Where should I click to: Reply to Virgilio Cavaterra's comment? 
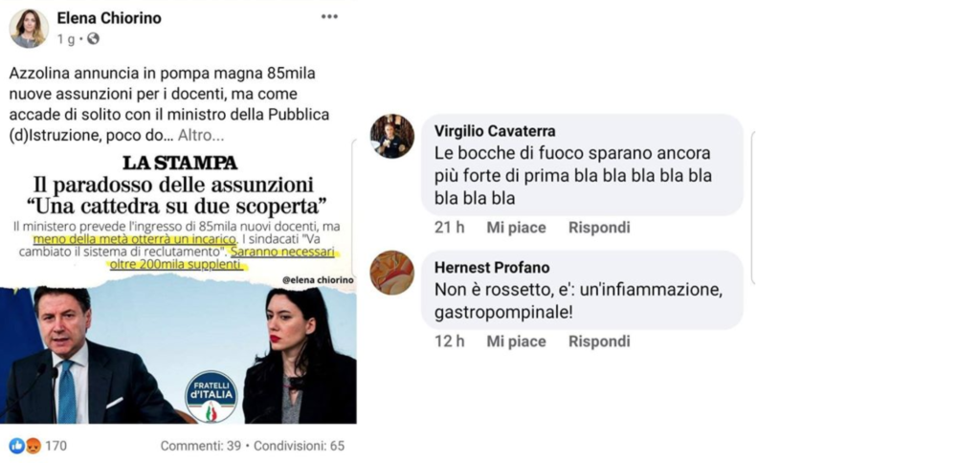click(x=599, y=228)
